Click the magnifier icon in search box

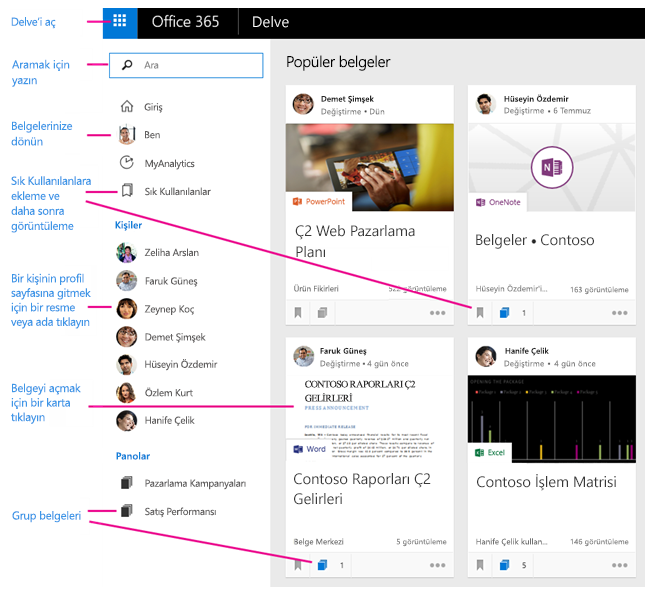(x=127, y=65)
